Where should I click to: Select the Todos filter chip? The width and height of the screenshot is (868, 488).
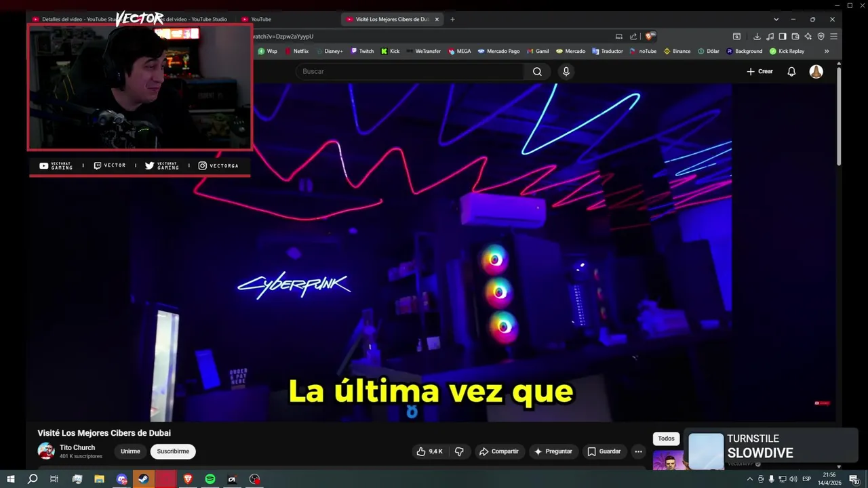coord(666,439)
